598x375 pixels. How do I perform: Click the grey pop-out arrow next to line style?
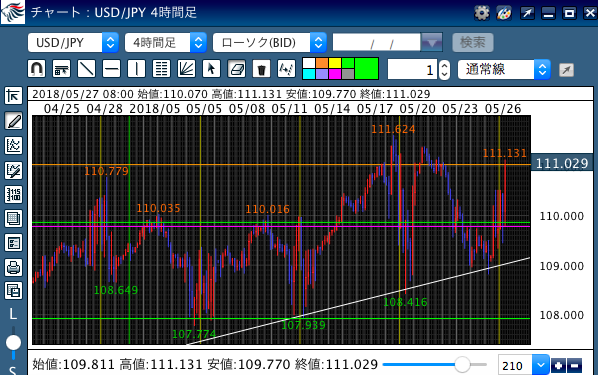tap(566, 70)
